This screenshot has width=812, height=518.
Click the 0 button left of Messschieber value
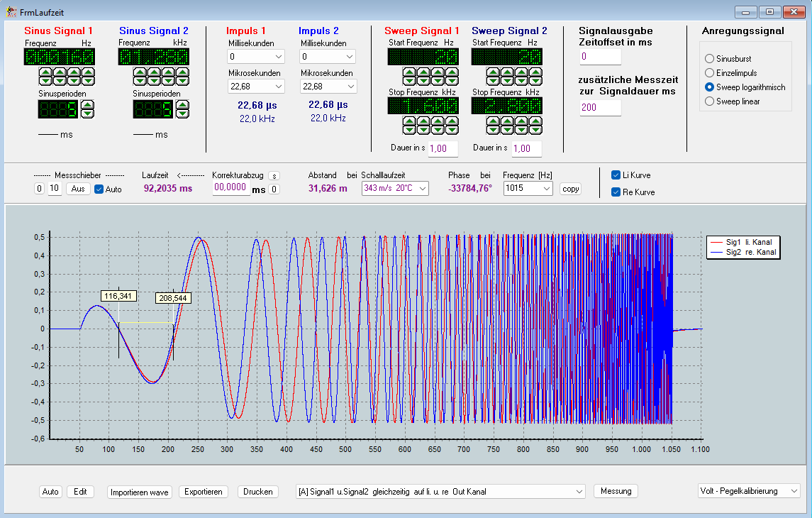pos(39,189)
